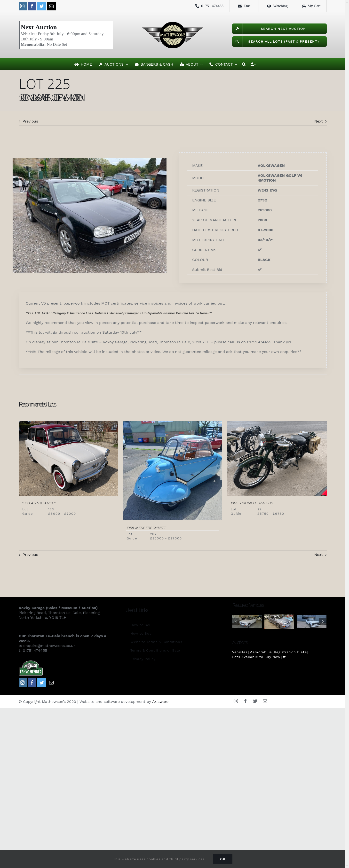
Task: Click Search All Lots (Past & Present) button
Action: (279, 41)
